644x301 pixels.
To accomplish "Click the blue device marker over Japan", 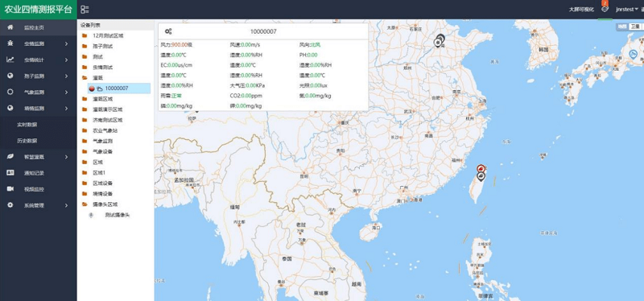I will 633,54.
